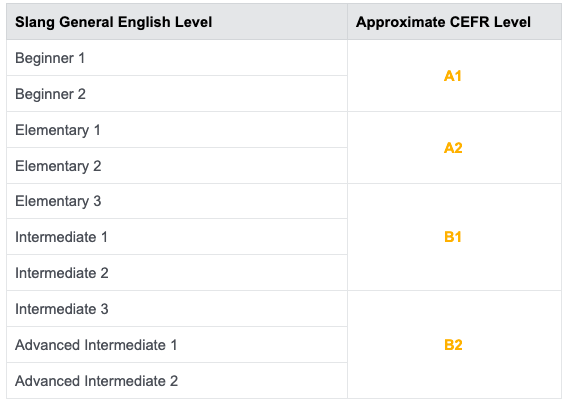
Task: Click the Approximate CEFR Level header
Action: pos(454,22)
